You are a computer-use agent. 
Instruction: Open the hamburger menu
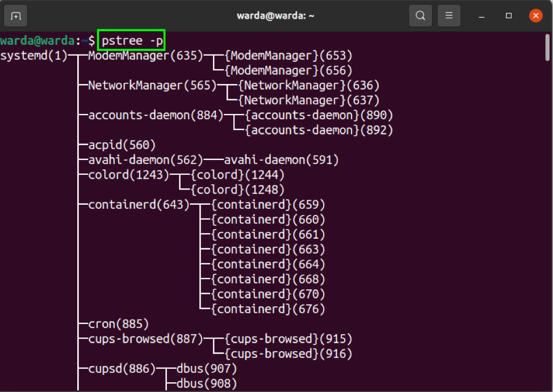click(449, 16)
